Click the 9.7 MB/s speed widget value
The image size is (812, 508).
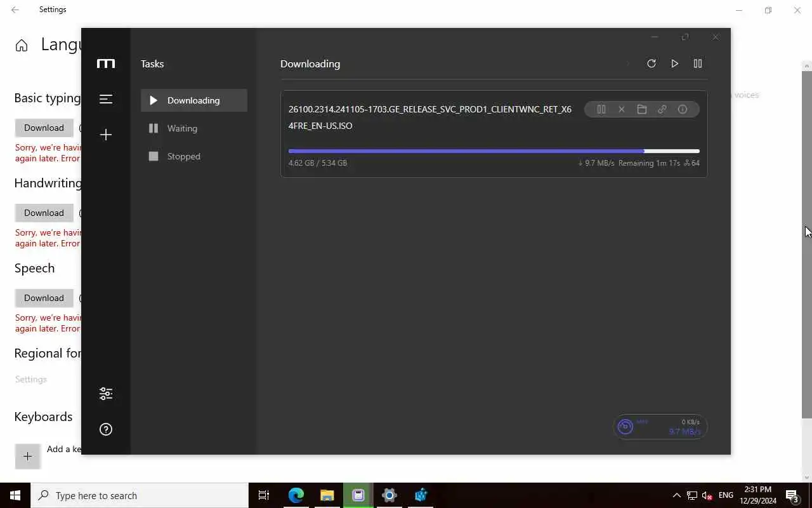click(x=684, y=432)
